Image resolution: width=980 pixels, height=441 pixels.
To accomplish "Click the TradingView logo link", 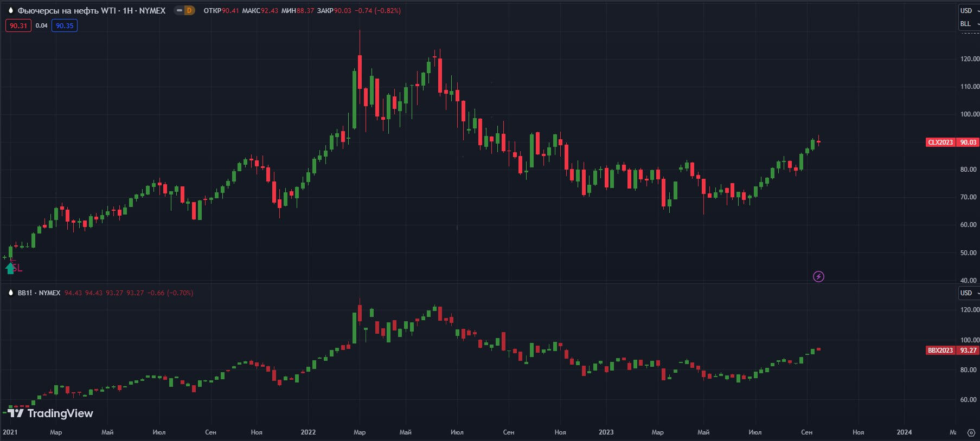I will coord(50,413).
